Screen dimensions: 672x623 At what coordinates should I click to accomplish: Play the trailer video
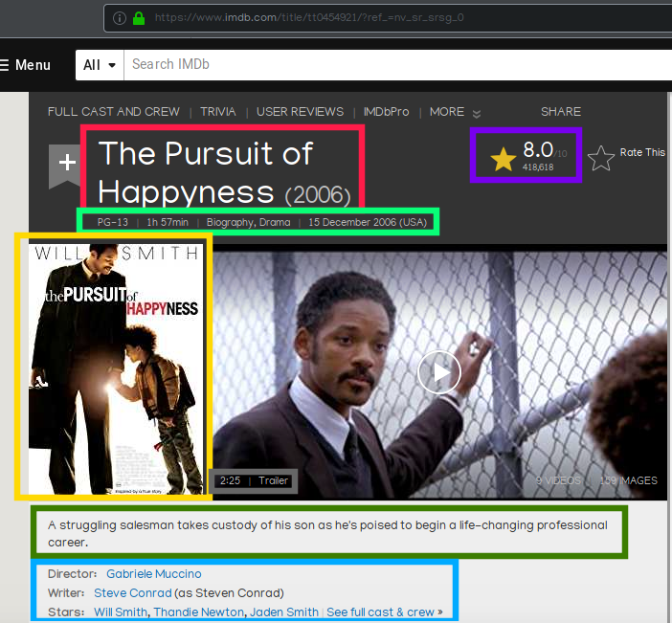click(439, 372)
